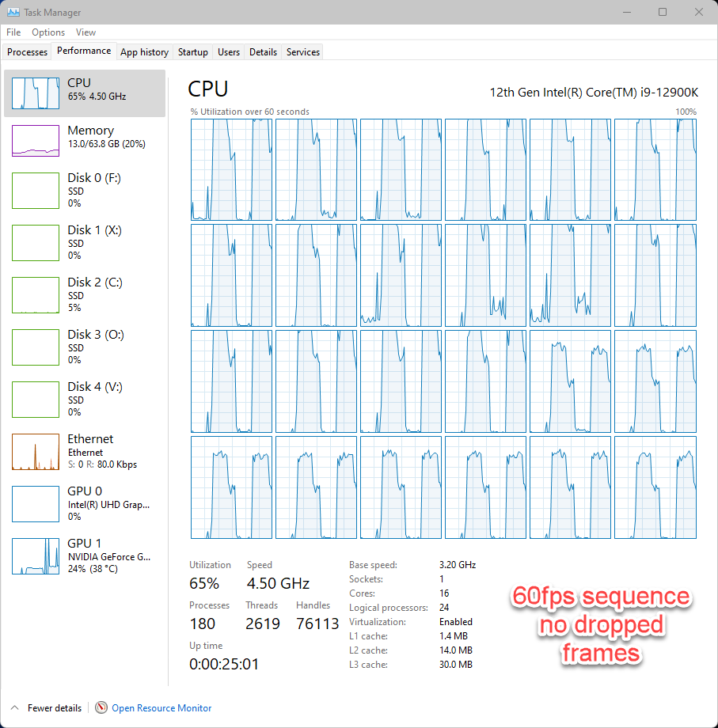Image resolution: width=718 pixels, height=728 pixels.
Task: Open the Disk 0 (F:) performance view
Action: 84,190
